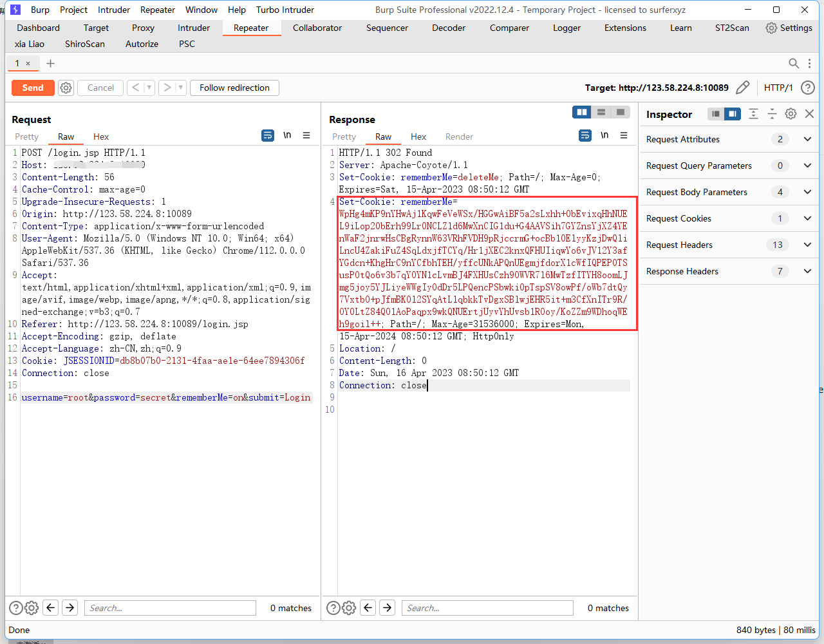Open Inspector settings gear
The height and width of the screenshot is (644, 824).
point(791,114)
